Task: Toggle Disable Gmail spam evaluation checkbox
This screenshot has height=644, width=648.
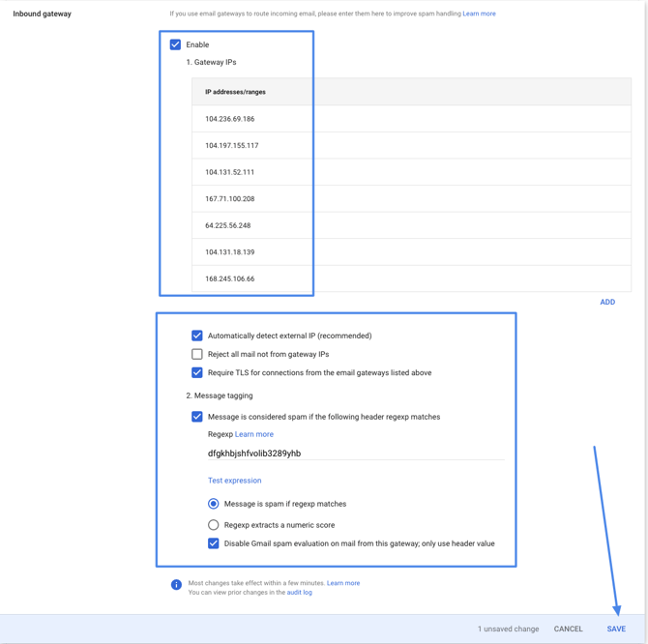Action: coord(214,543)
